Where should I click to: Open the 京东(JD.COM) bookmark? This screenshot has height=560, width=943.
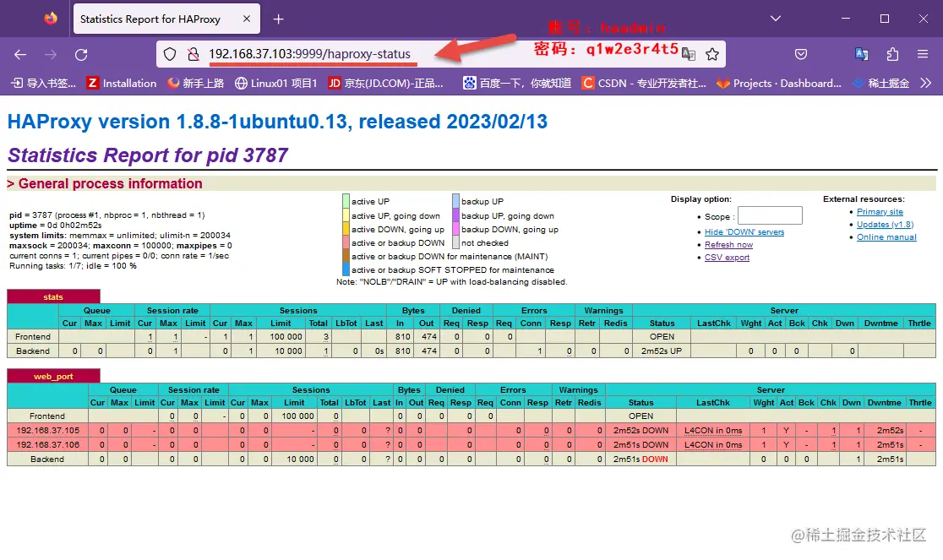[x=386, y=83]
